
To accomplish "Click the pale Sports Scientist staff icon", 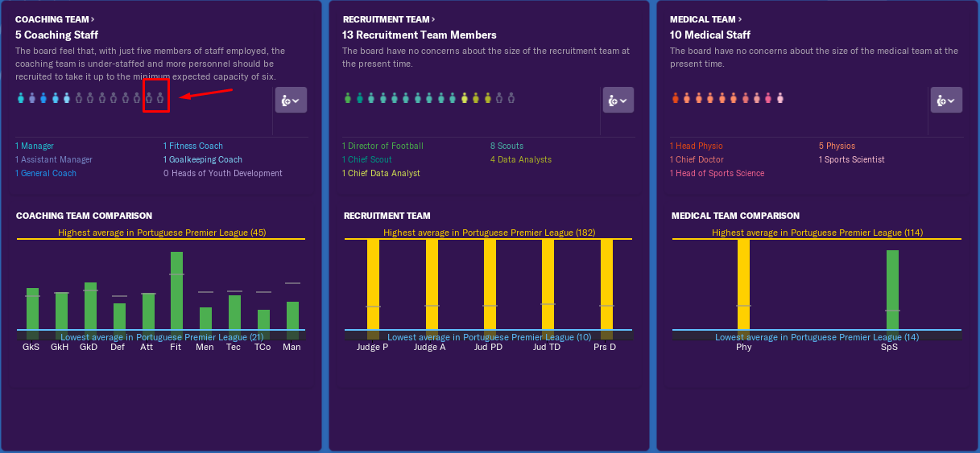I will click(x=780, y=99).
